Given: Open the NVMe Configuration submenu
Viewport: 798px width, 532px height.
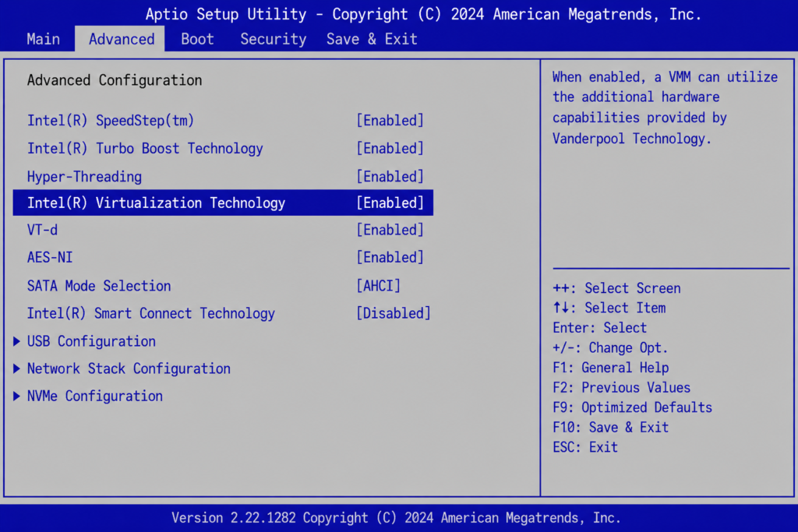Looking at the screenshot, I should click(95, 396).
